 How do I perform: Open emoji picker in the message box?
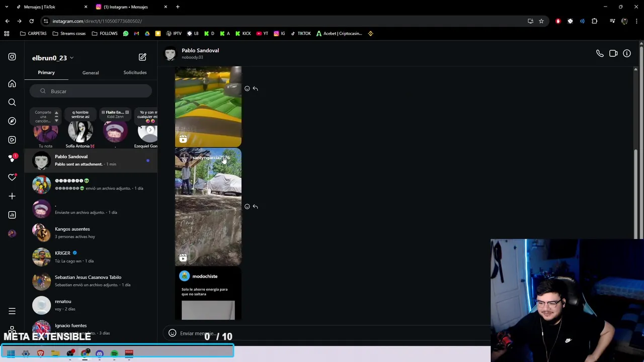coord(172,333)
